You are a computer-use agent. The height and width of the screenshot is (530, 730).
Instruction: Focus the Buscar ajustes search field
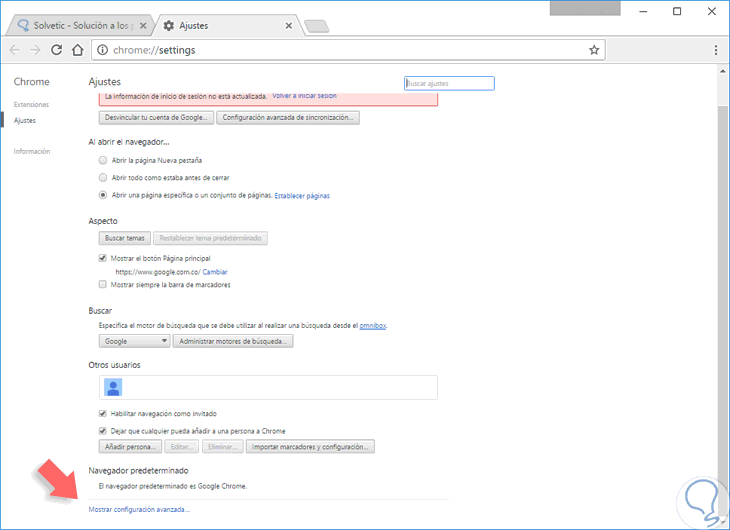[449, 83]
